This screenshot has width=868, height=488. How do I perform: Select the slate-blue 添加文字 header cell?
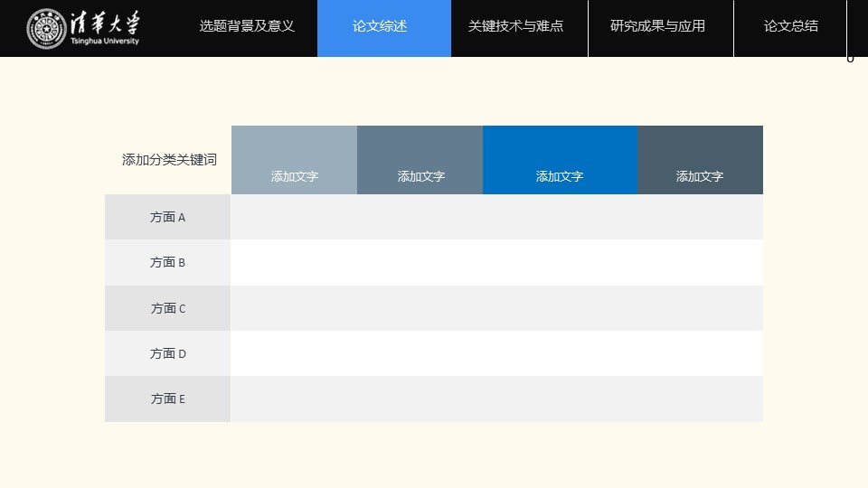coord(420,160)
